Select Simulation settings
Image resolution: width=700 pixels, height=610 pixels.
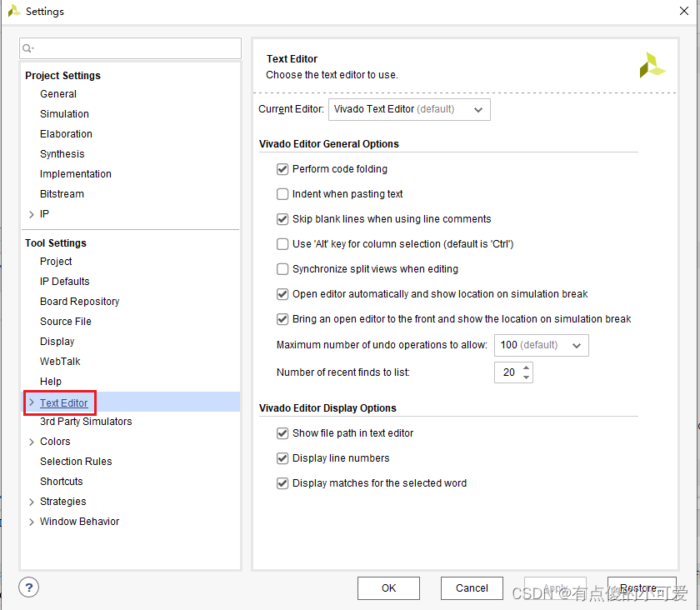pos(64,114)
